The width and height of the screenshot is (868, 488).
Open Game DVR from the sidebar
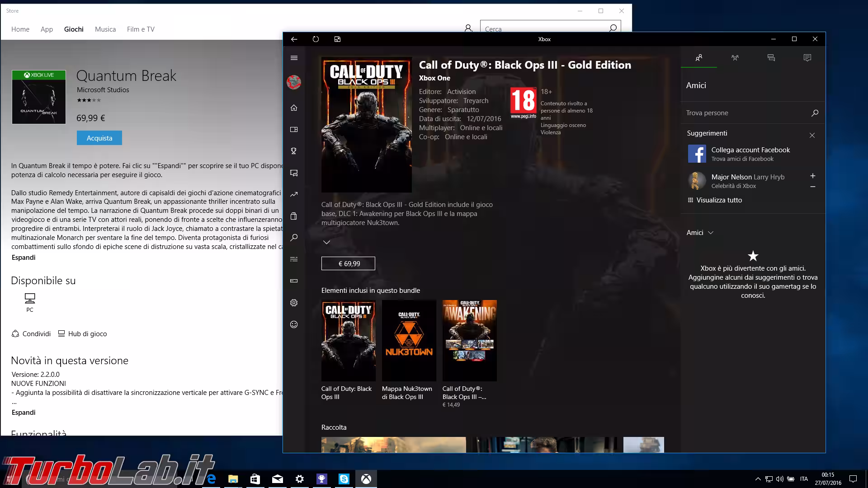(x=294, y=173)
